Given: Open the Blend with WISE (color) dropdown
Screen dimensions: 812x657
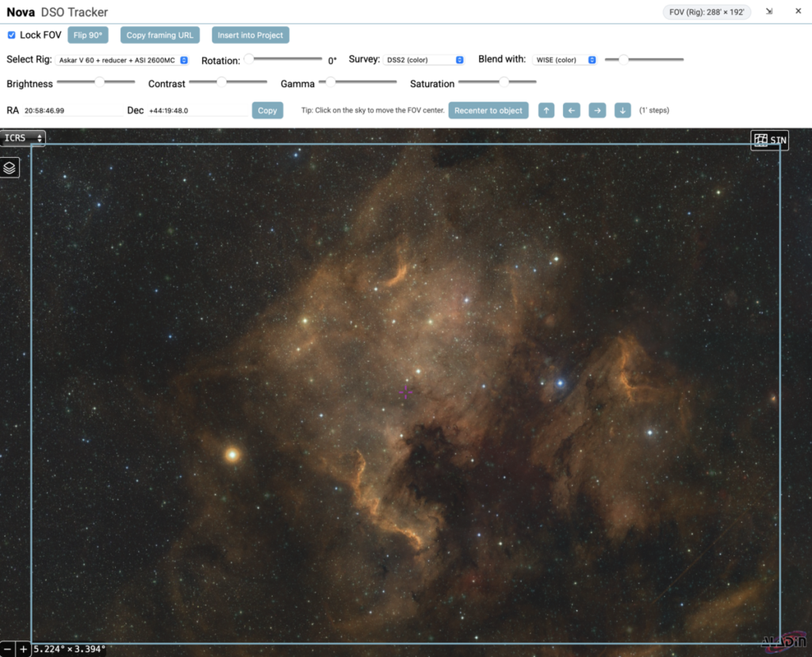Looking at the screenshot, I should tap(565, 60).
